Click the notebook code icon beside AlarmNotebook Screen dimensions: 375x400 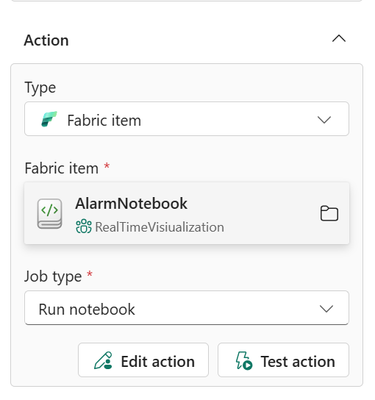(49, 214)
